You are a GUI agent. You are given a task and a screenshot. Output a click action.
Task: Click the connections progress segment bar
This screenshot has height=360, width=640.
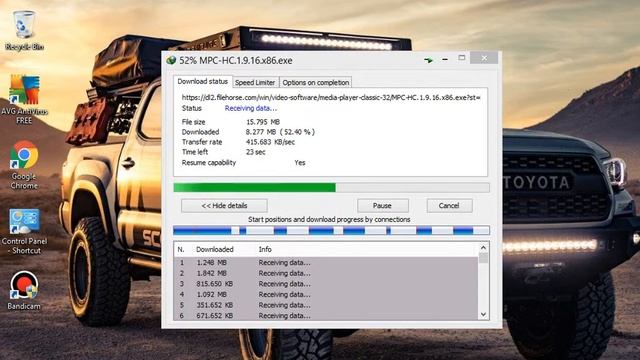(x=331, y=231)
